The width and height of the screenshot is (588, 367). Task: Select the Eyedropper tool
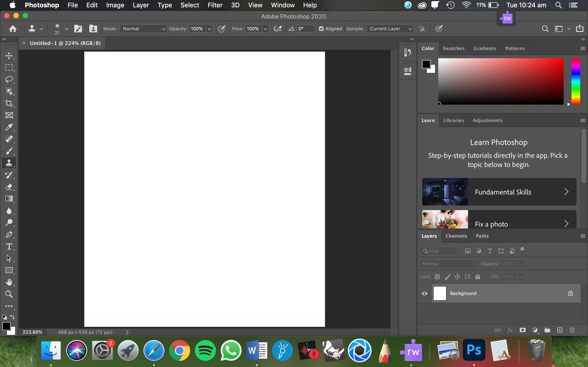coord(9,127)
